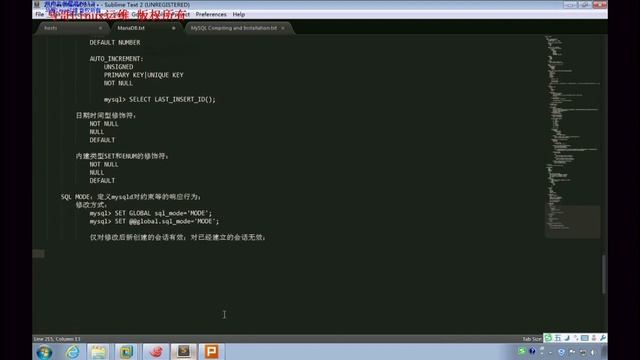This screenshot has height=360, width=640.
Task: Click the line SELECT LAST_INSERT_ID();
Action: 160,99
